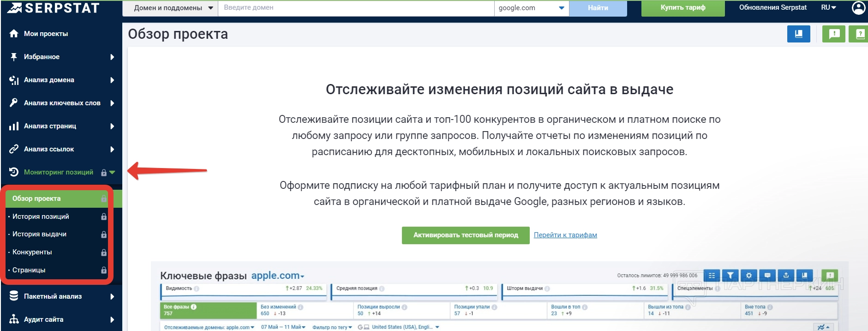Open the user account avatar menu
Image resolution: width=868 pixels, height=331 pixels.
pyautogui.click(x=858, y=8)
